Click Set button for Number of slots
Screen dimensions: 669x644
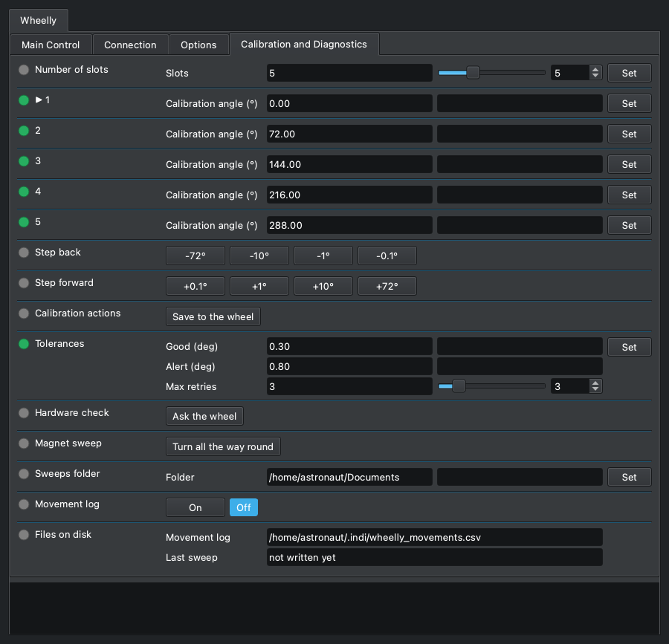coord(629,73)
